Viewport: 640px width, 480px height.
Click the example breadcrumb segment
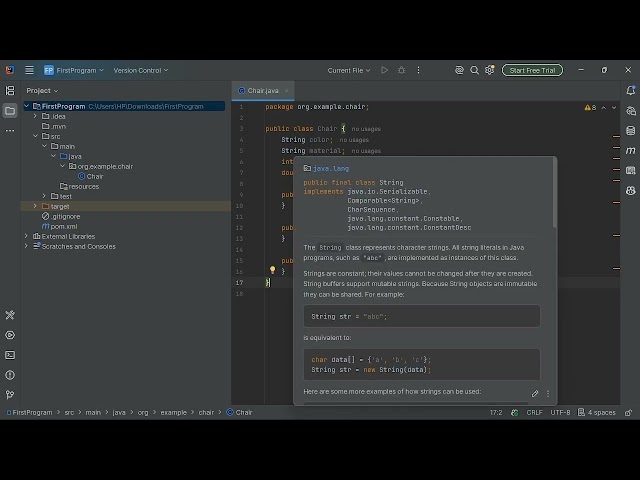coord(173,412)
